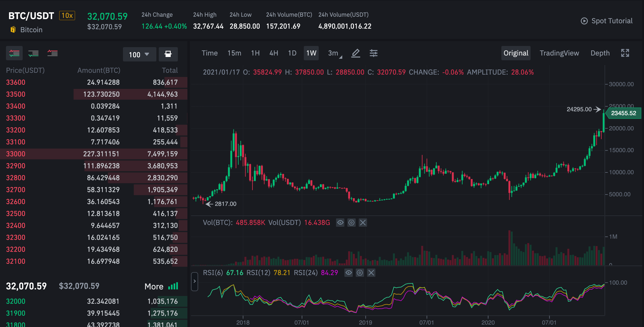This screenshot has height=327, width=644.
Task: Click the Bitcoin coin icon
Action: point(13,30)
